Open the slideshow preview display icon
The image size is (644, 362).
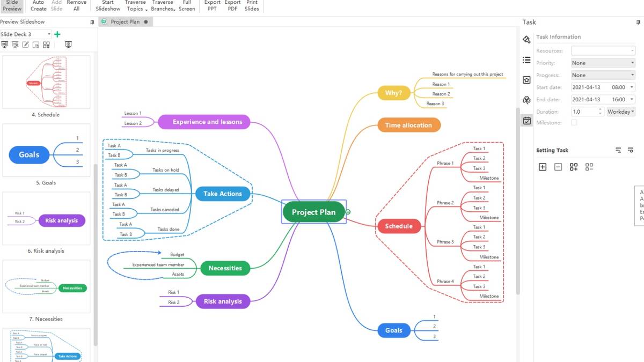click(69, 45)
